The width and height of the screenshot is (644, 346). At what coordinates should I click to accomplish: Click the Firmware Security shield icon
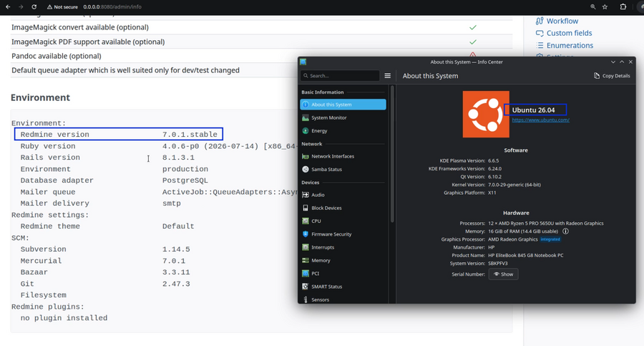pos(305,234)
